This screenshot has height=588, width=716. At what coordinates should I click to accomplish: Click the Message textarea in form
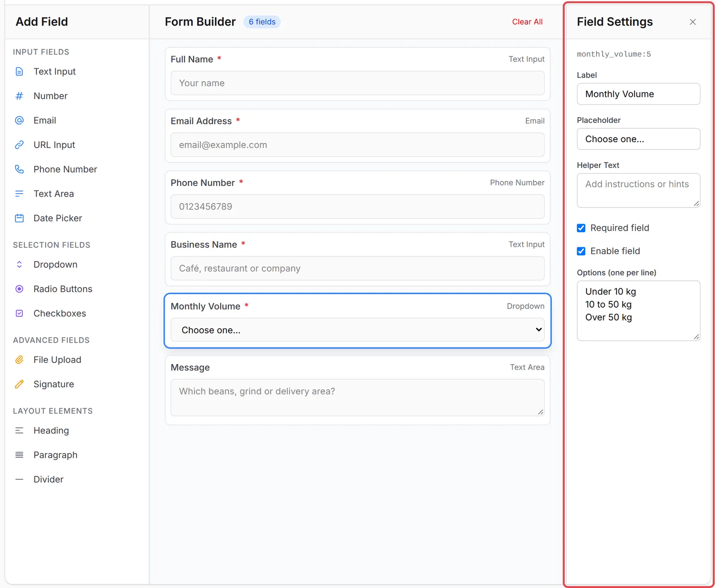point(358,398)
